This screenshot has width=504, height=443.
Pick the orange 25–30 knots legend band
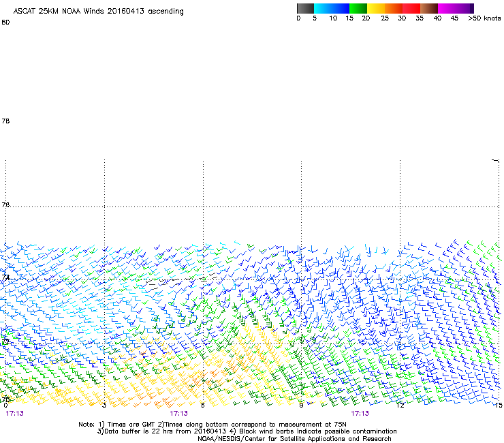pos(394,8)
